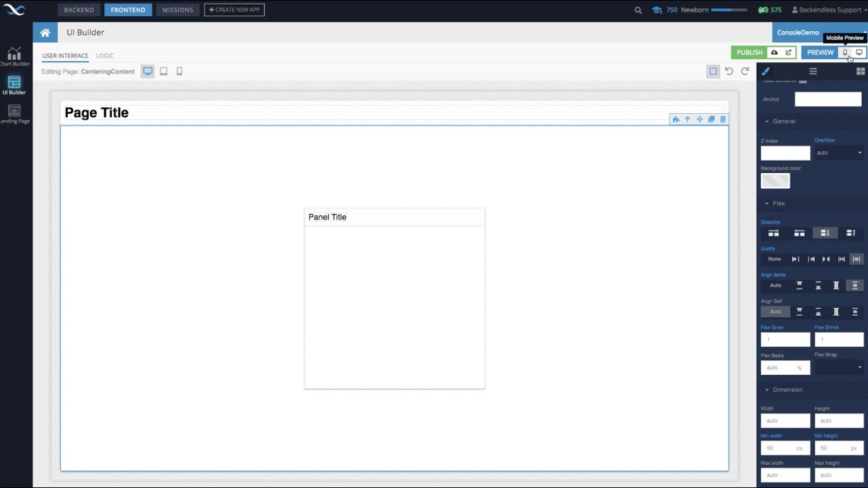Viewport: 868px width, 488px height.
Task: Switch to the FRONTEND tab
Action: (x=128, y=10)
